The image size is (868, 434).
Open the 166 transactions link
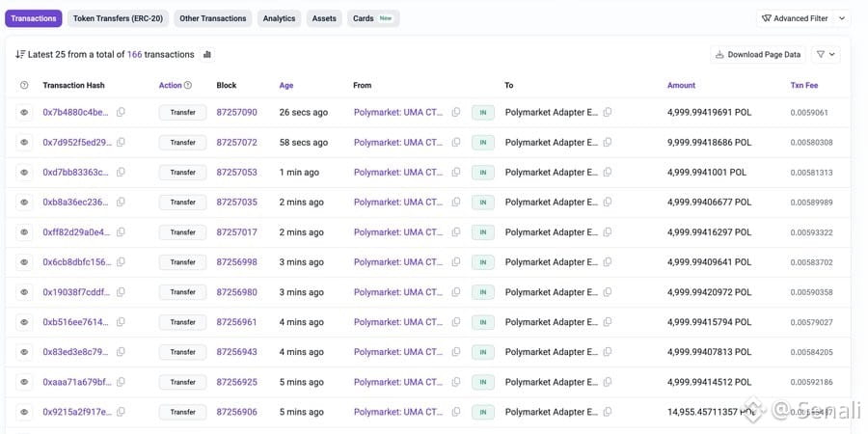pos(134,54)
